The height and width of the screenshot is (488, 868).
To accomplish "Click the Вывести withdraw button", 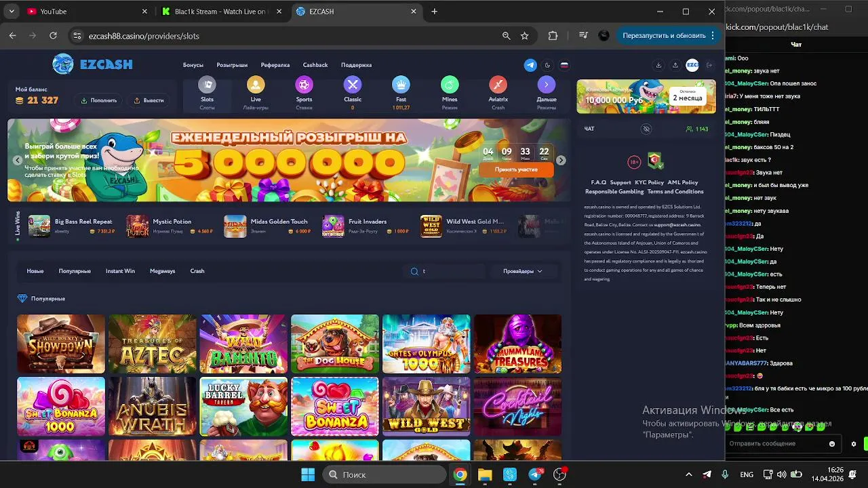I will pyautogui.click(x=149, y=100).
